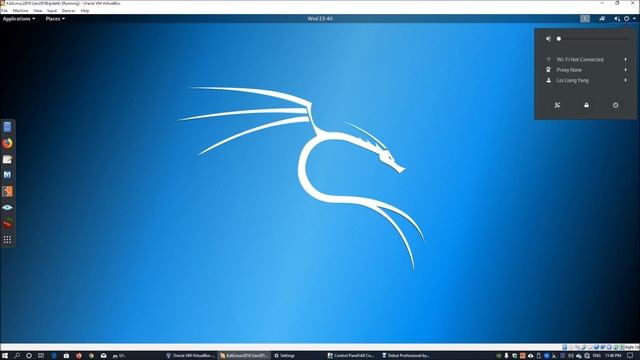The height and width of the screenshot is (360, 640).
Task: Click the volume icon in Kali top bar
Action: [617, 19]
